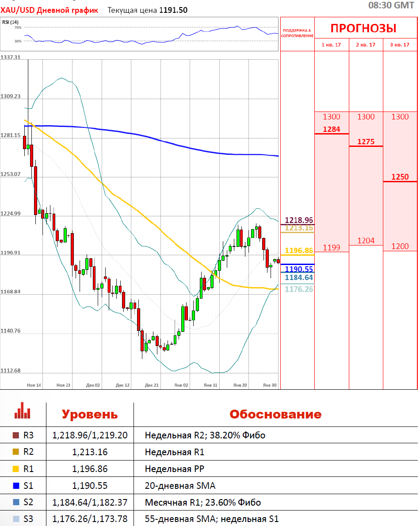420x526 pixels.
Task: Select the '3 кв. 17' forecast column header
Action: [400, 45]
